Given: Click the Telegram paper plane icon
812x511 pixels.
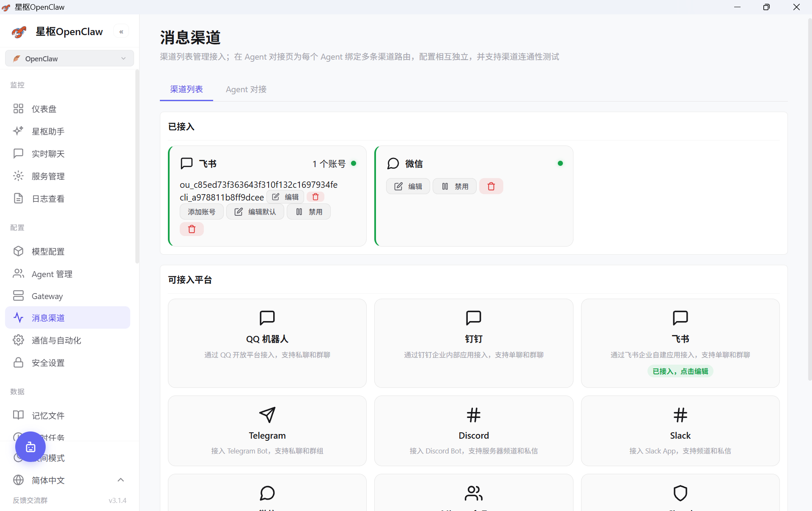Looking at the screenshot, I should point(267,415).
